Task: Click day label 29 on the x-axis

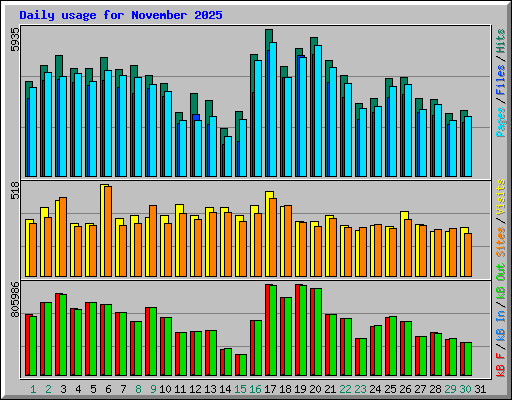Action: [450, 389]
